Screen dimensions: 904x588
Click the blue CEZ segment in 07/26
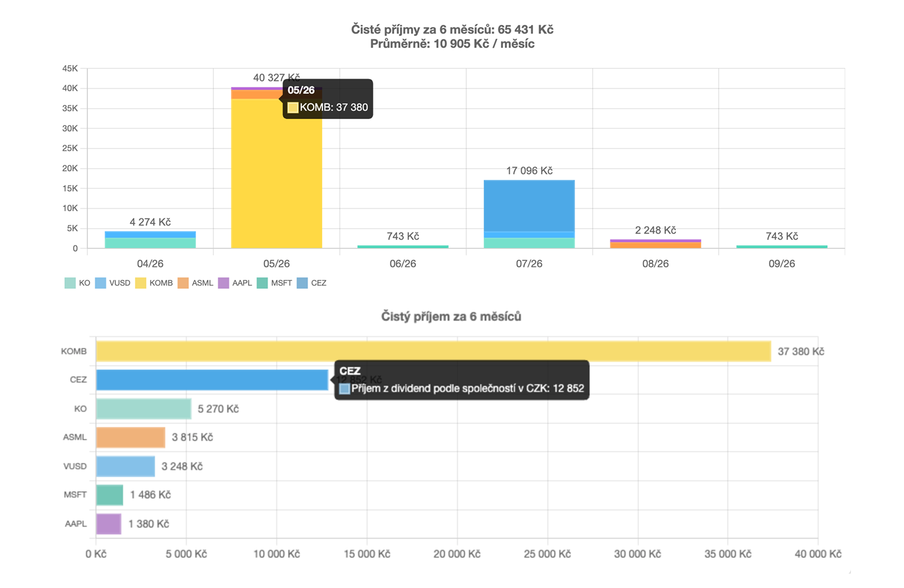click(x=529, y=206)
